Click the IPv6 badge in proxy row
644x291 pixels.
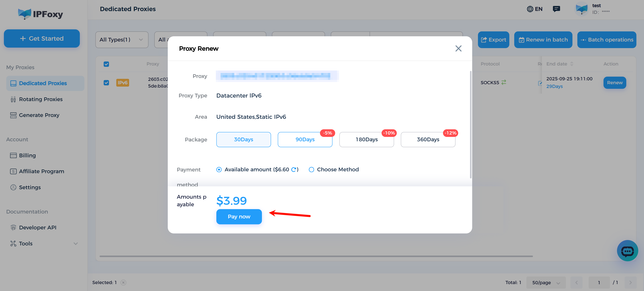point(123,83)
